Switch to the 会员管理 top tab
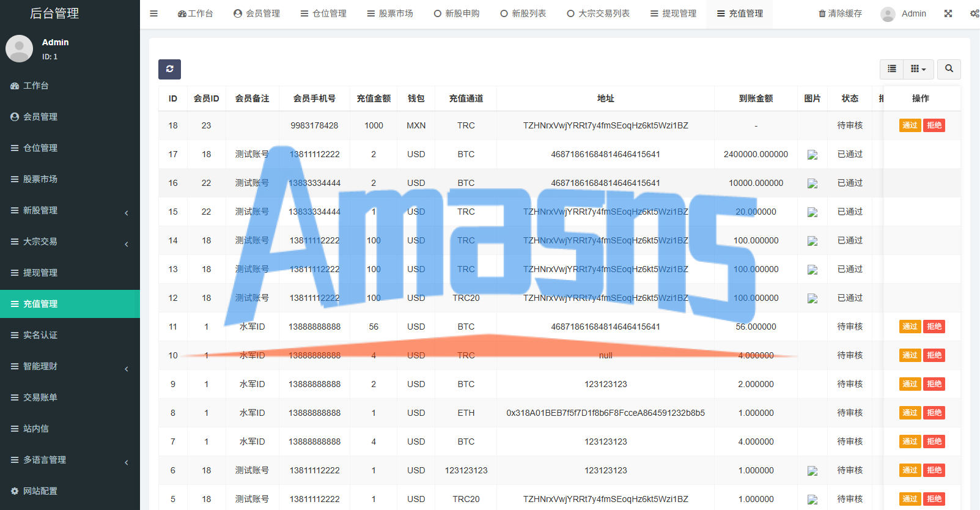The height and width of the screenshot is (510, 980). (257, 13)
